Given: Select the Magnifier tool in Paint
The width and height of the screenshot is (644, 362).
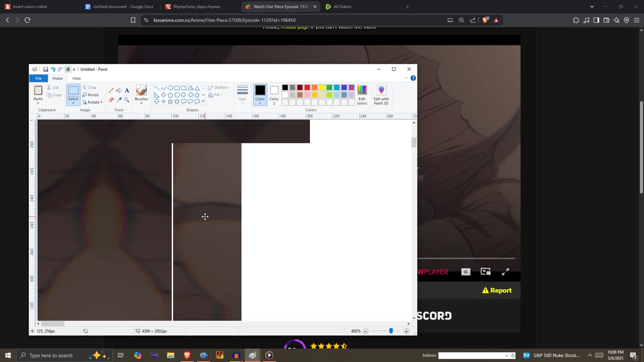Looking at the screenshot, I should click(127, 100).
